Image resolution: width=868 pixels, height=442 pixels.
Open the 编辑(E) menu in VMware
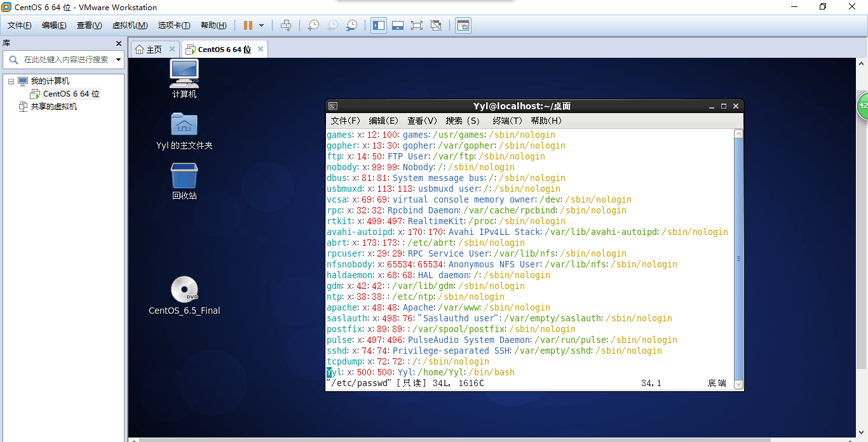click(54, 25)
